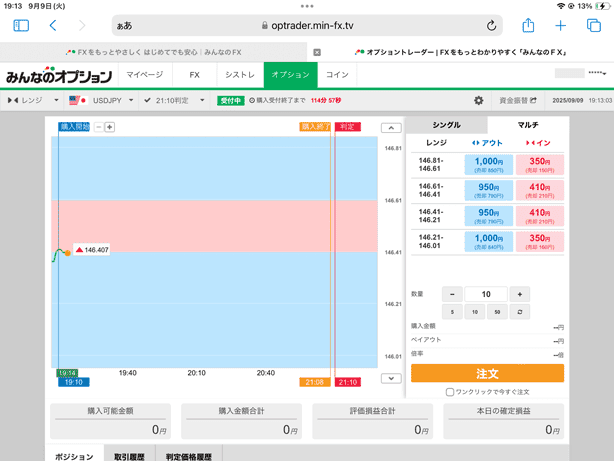Tap the Safari share icon

click(x=528, y=26)
